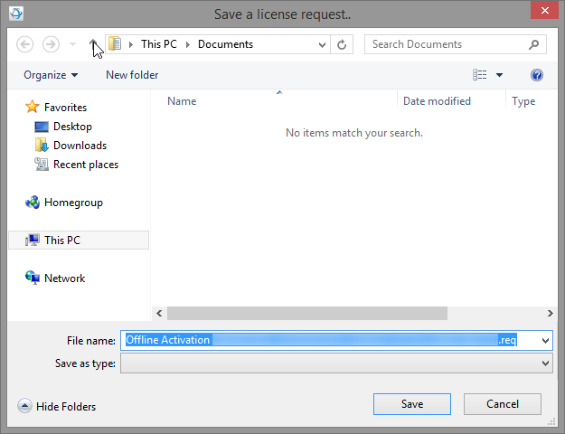Expand the File name history dropdown
This screenshot has height=434, width=565.
pyautogui.click(x=546, y=341)
